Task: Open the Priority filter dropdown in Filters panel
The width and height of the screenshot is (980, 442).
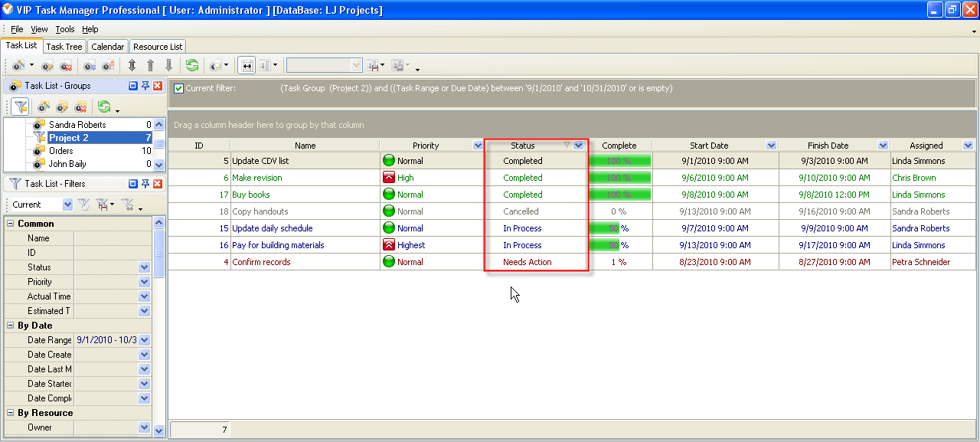Action: tap(144, 282)
